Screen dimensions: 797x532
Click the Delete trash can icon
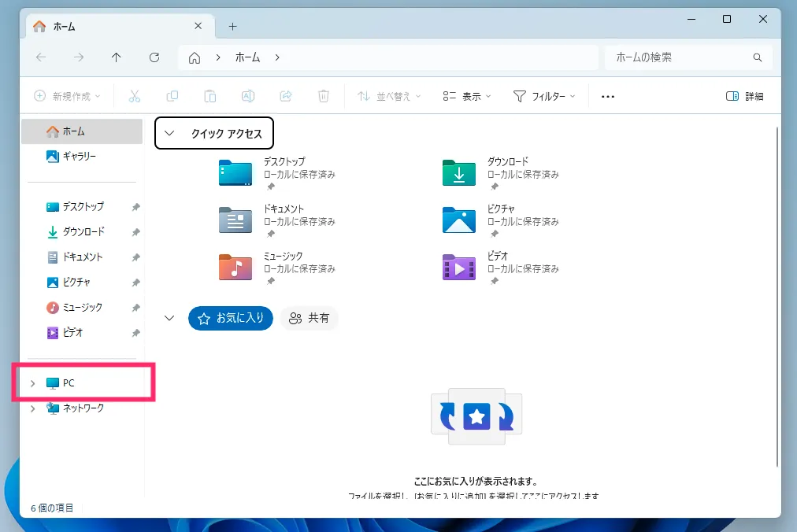click(x=324, y=96)
